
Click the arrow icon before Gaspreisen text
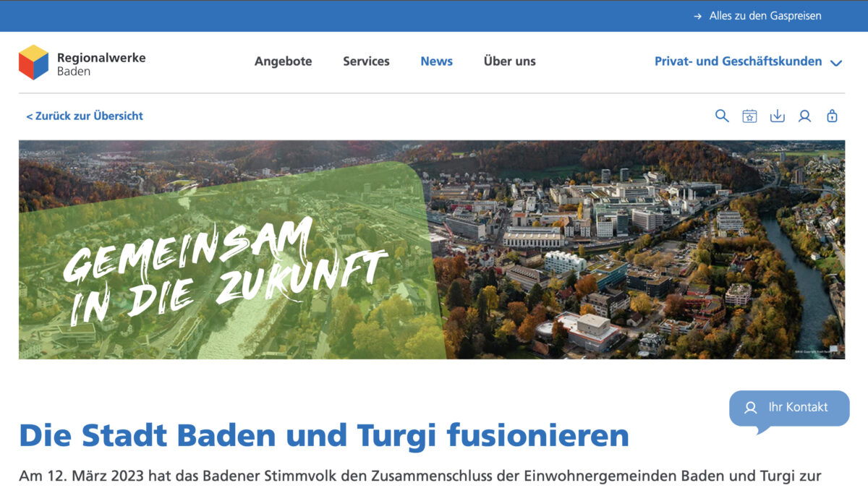point(697,16)
